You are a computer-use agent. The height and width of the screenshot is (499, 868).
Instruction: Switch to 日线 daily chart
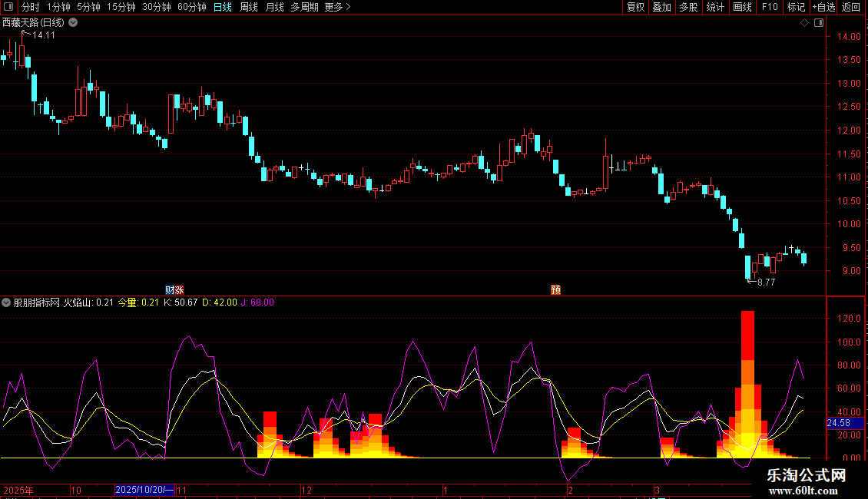pos(223,7)
